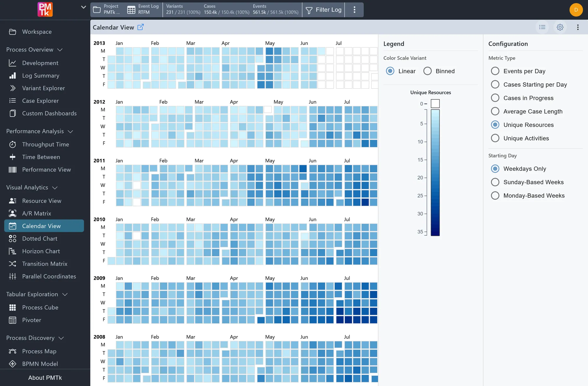The width and height of the screenshot is (588, 386).
Task: Open Calendar View more options menu
Action: pyautogui.click(x=578, y=27)
